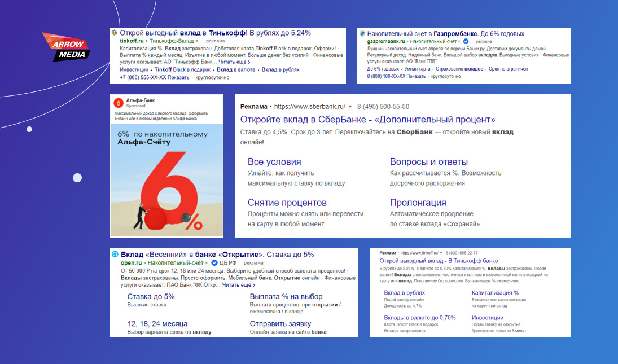Open the 'Снятие процентов' sitelink
The height and width of the screenshot is (364, 618).
point(287,203)
